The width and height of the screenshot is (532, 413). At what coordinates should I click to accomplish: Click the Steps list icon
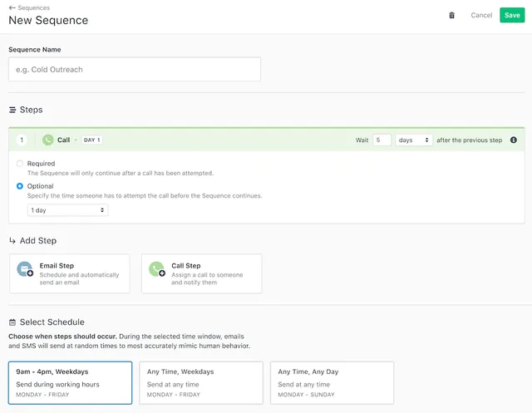[x=12, y=110]
